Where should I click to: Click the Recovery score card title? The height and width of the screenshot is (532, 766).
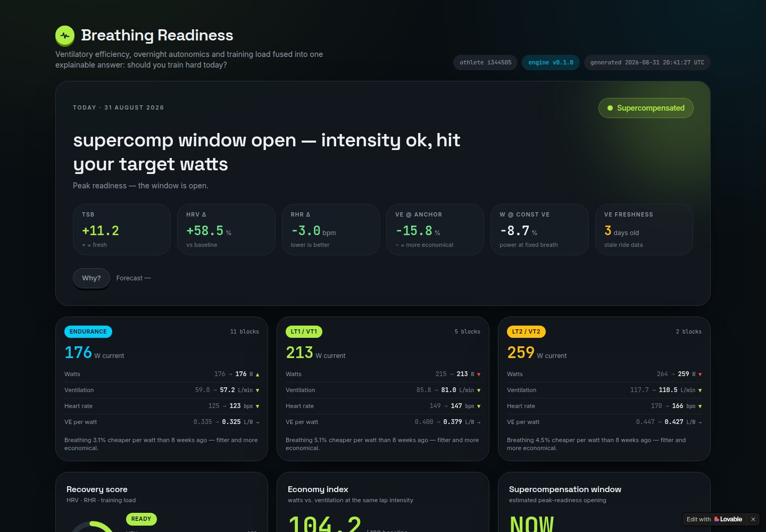97,489
